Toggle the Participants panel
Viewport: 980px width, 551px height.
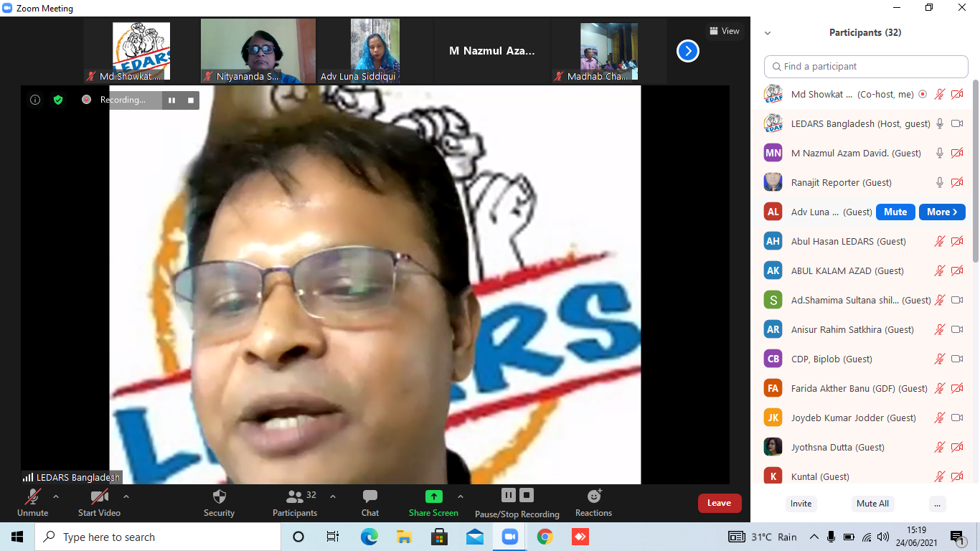[x=295, y=502]
